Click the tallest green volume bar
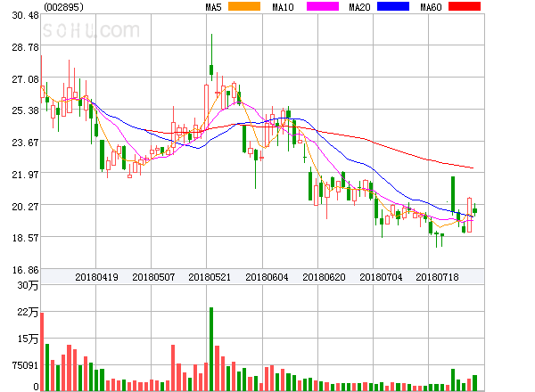Viewport: 535px width, 392px height. click(211, 349)
